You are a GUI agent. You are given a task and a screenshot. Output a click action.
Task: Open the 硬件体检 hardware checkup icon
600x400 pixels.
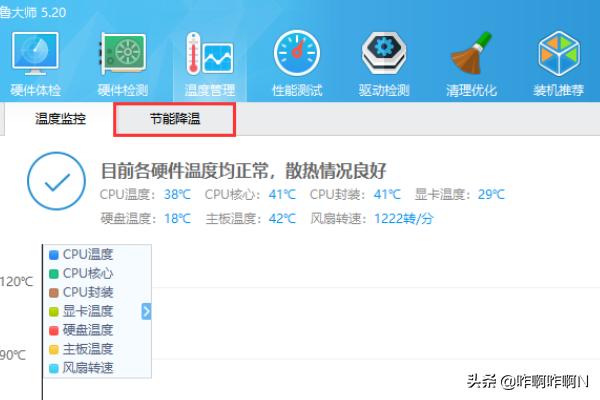tap(35, 64)
